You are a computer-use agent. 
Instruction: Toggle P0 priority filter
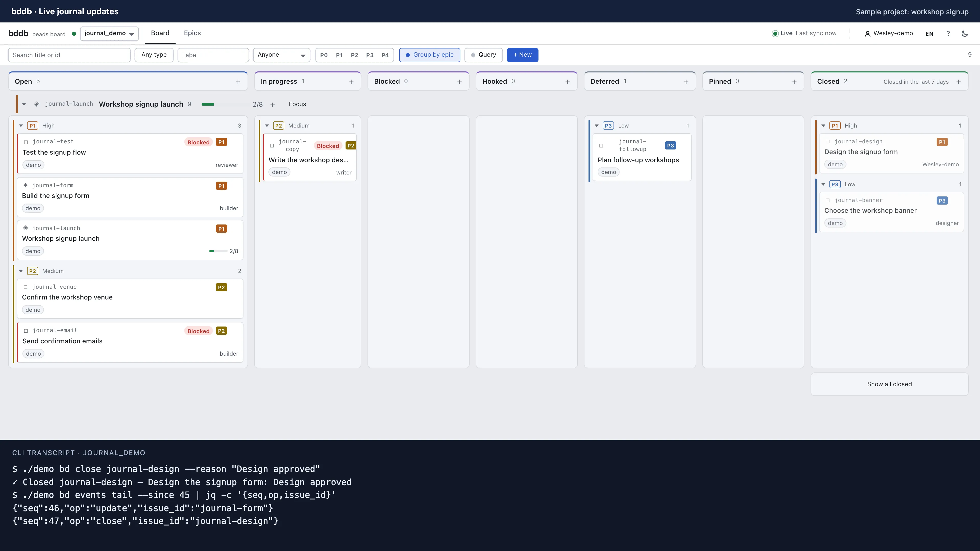[324, 55]
